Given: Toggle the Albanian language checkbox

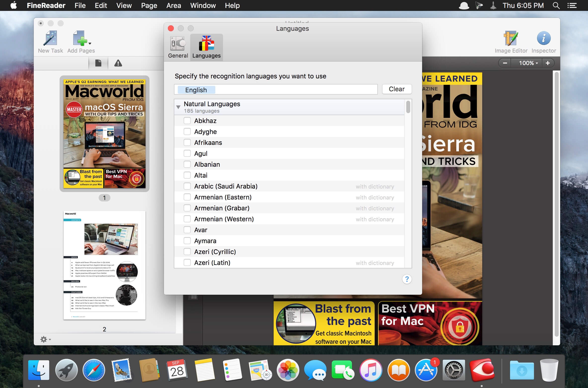Looking at the screenshot, I should pyautogui.click(x=187, y=164).
